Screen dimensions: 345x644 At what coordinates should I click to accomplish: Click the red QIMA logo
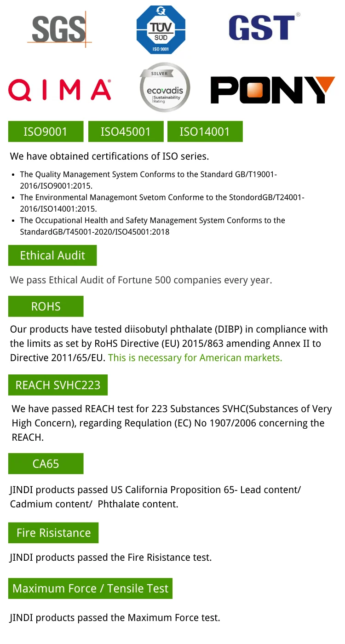pos(60,90)
